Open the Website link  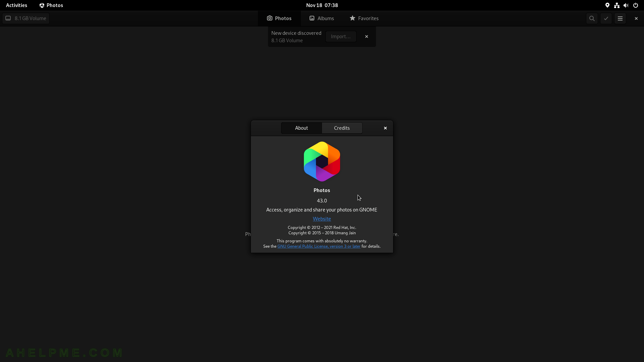point(322,219)
